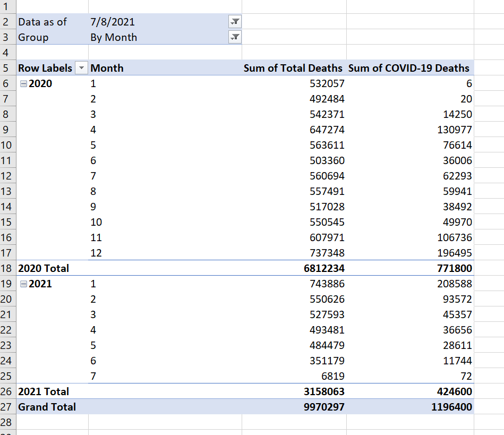Select cell with value 38492
Screen dimensions: 504x435
click(410, 207)
